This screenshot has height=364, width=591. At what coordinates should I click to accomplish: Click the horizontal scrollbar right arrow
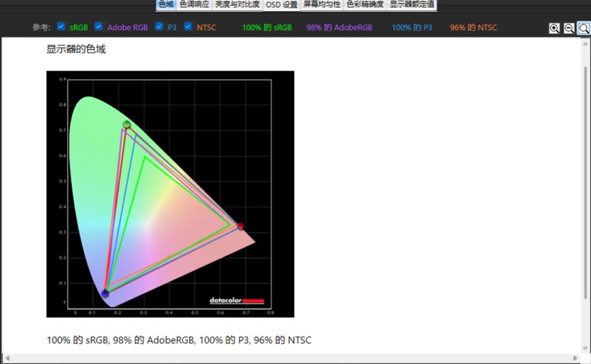576,359
